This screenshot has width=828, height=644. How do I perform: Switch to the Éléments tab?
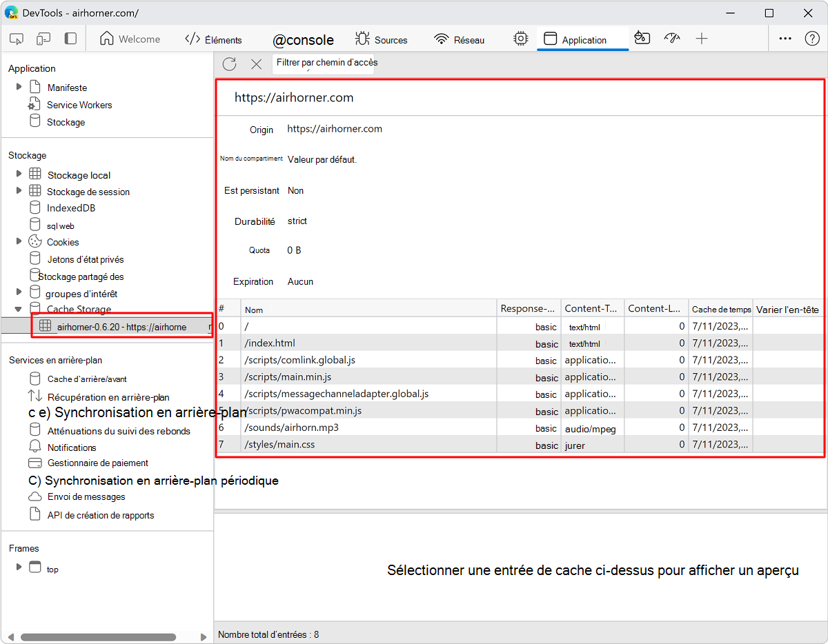tap(214, 39)
